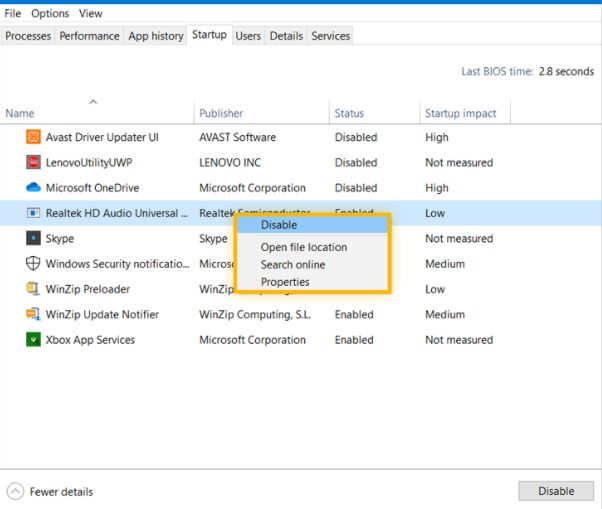The width and height of the screenshot is (602, 509).
Task: Click the AVAST Software publisher cell
Action: tap(237, 137)
